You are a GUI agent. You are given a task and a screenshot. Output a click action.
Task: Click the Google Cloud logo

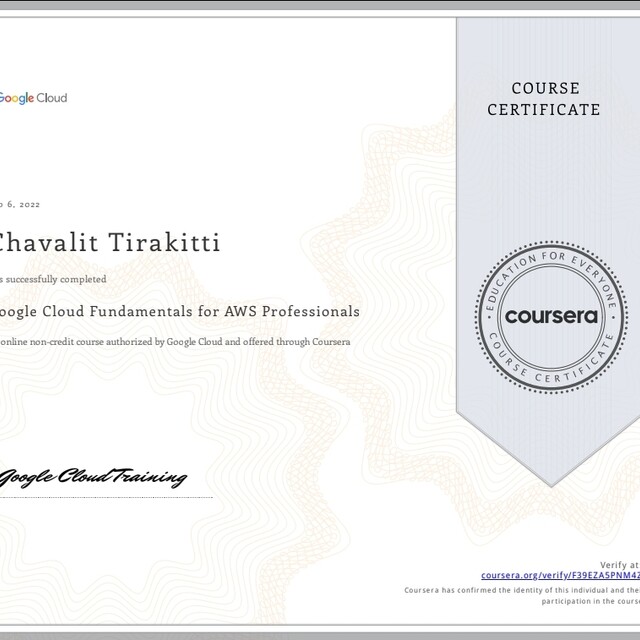coord(33,98)
